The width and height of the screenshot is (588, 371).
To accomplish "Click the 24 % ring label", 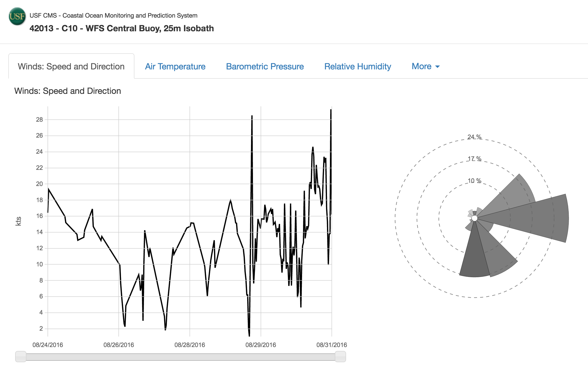I will 474,137.
